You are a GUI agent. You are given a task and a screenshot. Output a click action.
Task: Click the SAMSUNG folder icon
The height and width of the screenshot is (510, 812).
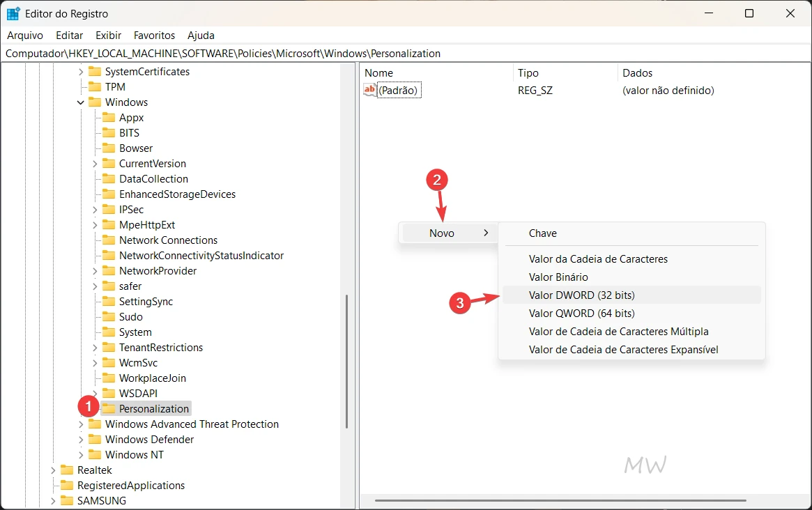click(x=67, y=501)
